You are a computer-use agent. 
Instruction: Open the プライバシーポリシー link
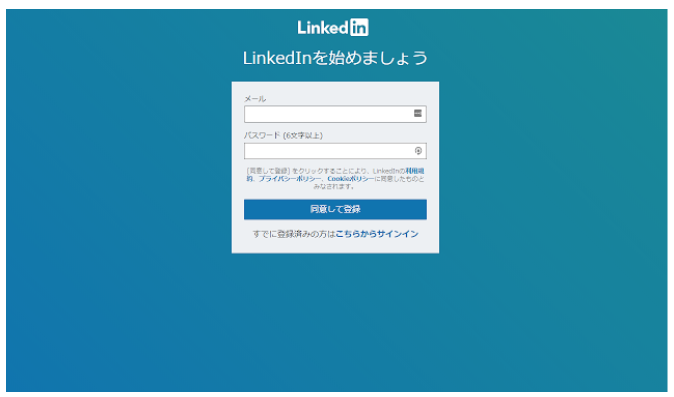[290, 179]
